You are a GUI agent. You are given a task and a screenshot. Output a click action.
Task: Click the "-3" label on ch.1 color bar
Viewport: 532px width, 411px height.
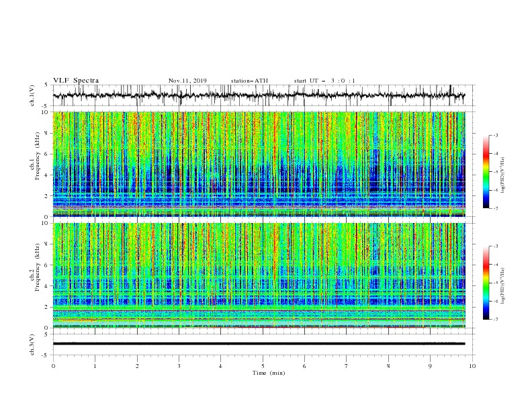pyautogui.click(x=496, y=135)
